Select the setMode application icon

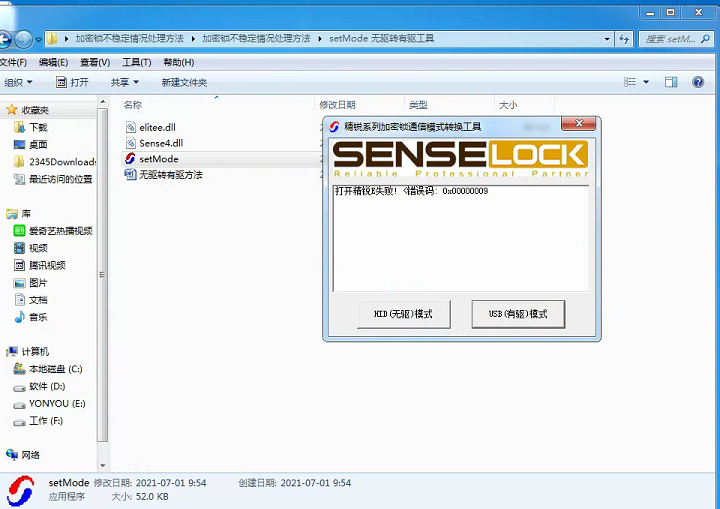[130, 158]
